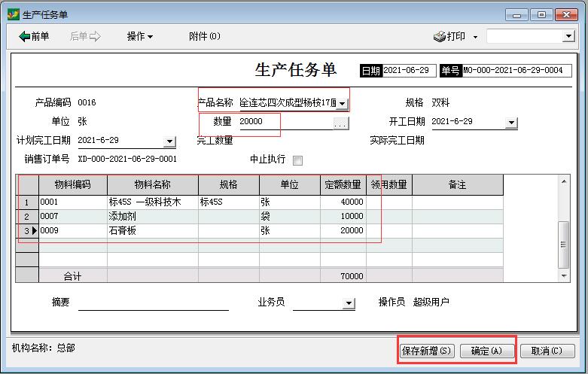Minimize the 生产任务单 window
This screenshot has height=374, width=588.
pos(516,15)
